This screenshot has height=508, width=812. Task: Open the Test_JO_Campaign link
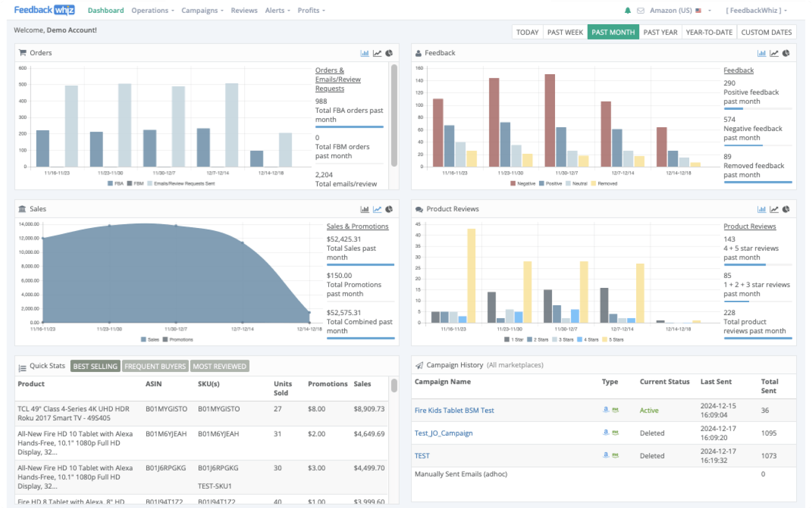[444, 433]
